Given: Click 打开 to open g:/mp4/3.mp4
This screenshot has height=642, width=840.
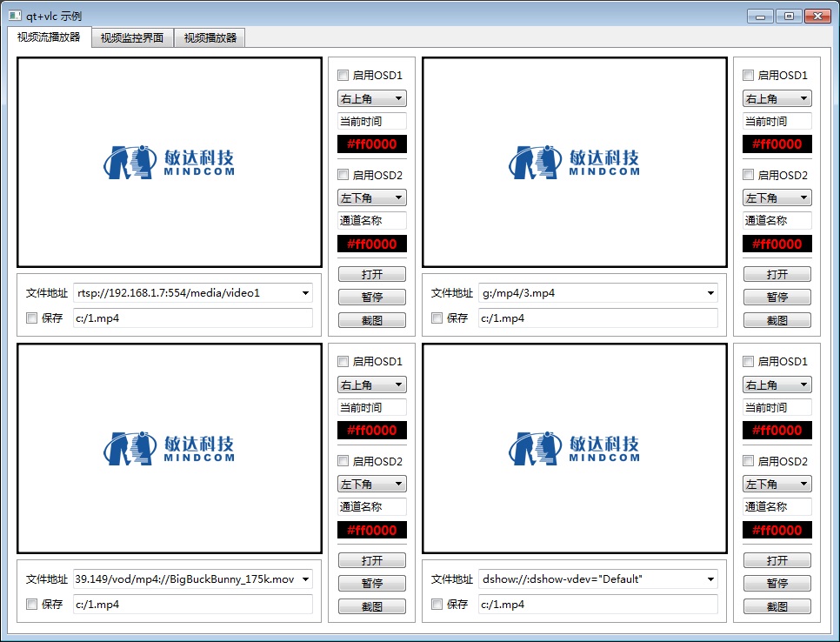Looking at the screenshot, I should [777, 274].
